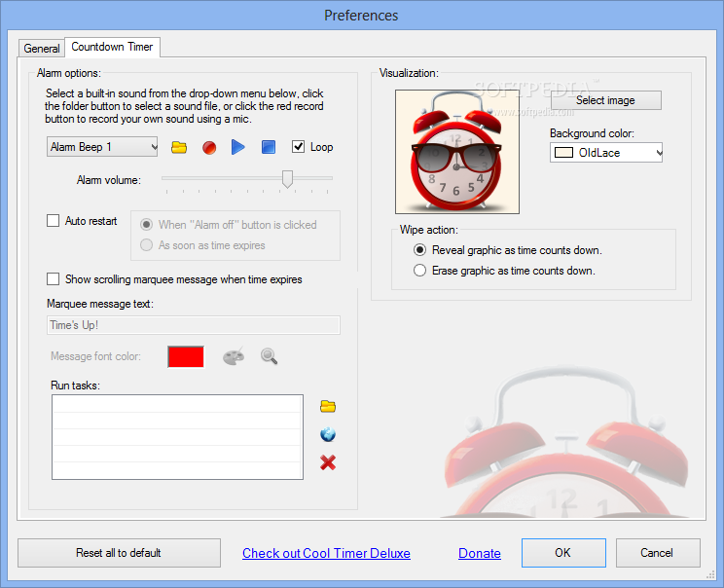Delete the run task with red X
This screenshot has height=588, width=724.
click(328, 462)
